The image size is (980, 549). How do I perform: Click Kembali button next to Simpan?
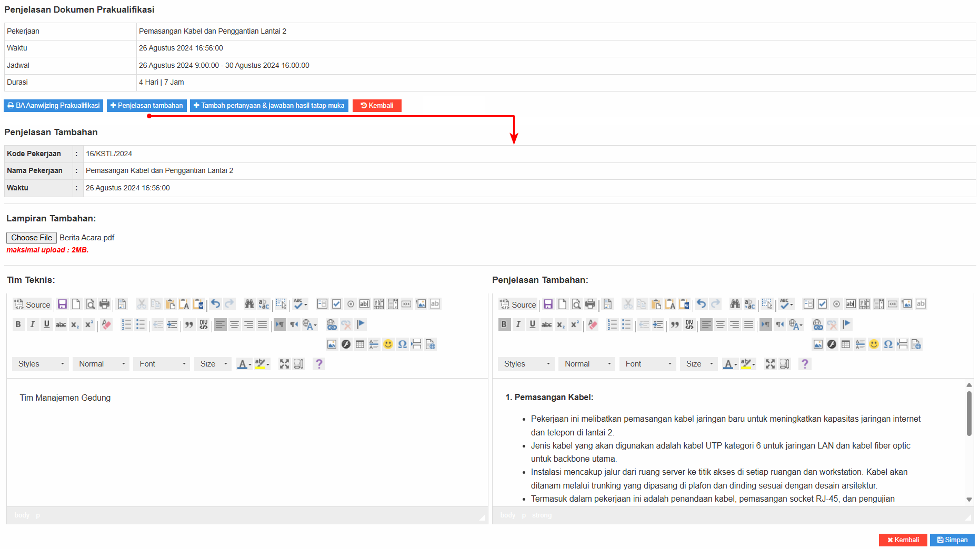click(903, 540)
